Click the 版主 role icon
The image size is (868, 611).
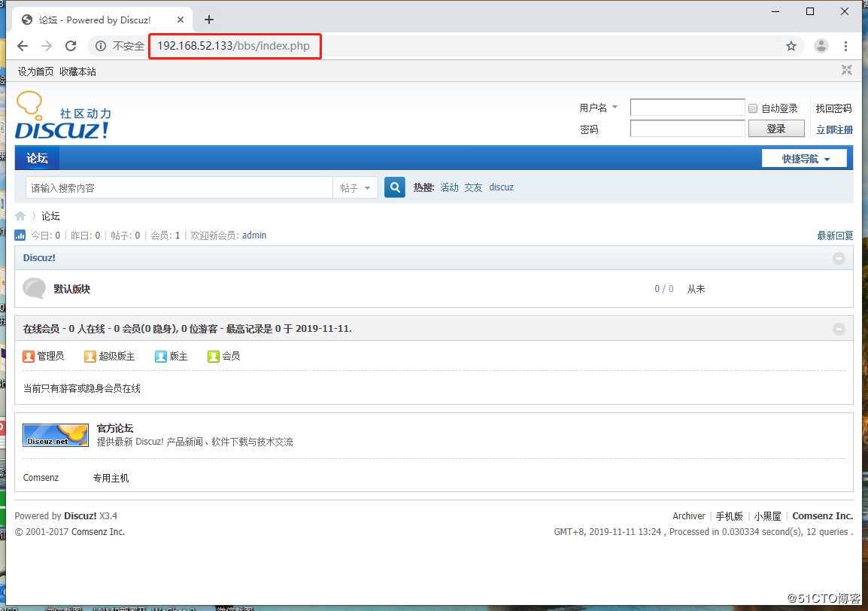coord(161,356)
